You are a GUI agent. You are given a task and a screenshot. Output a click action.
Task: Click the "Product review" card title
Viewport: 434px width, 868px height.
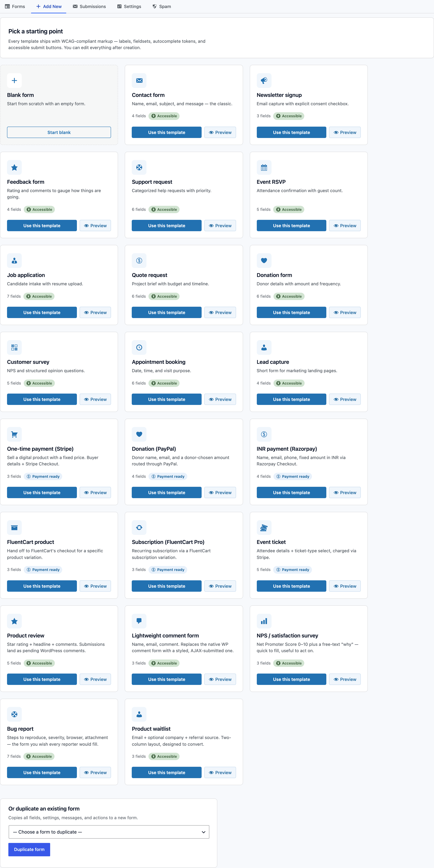[x=26, y=635]
